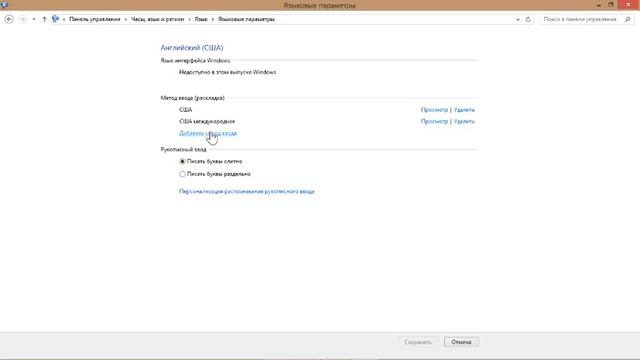
Task: Click the США международная row label
Action: tap(207, 121)
